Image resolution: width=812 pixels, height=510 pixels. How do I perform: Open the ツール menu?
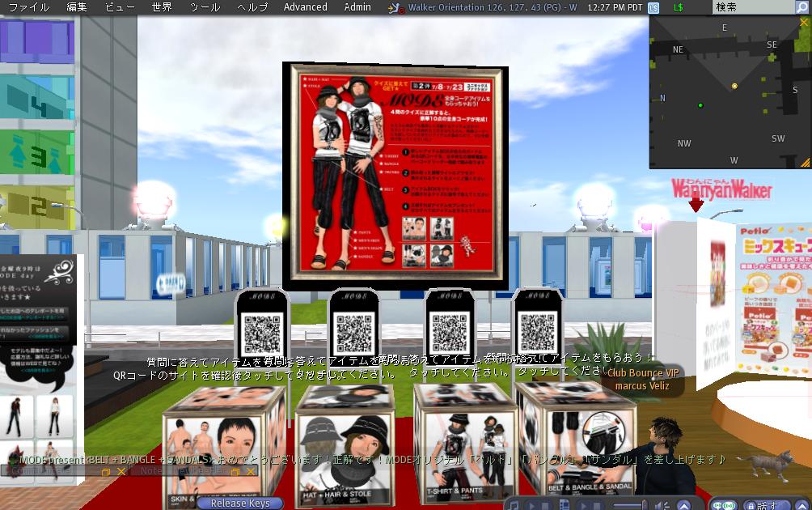pos(205,7)
